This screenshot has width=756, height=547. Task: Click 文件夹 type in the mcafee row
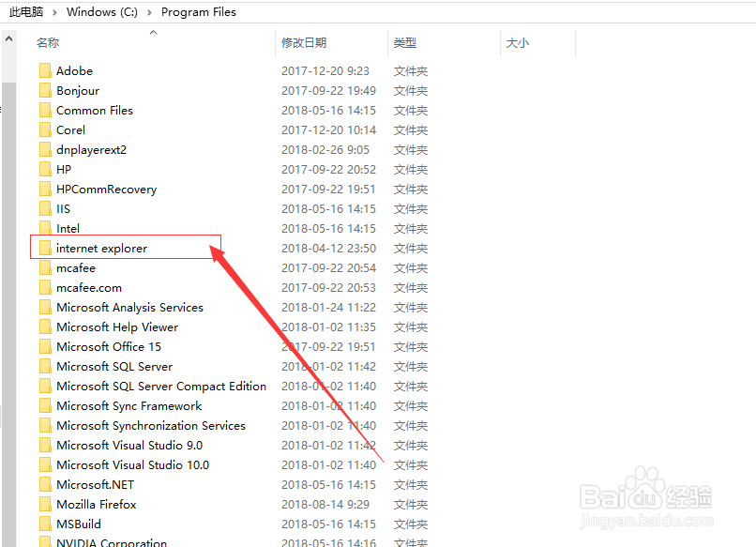[x=410, y=267]
